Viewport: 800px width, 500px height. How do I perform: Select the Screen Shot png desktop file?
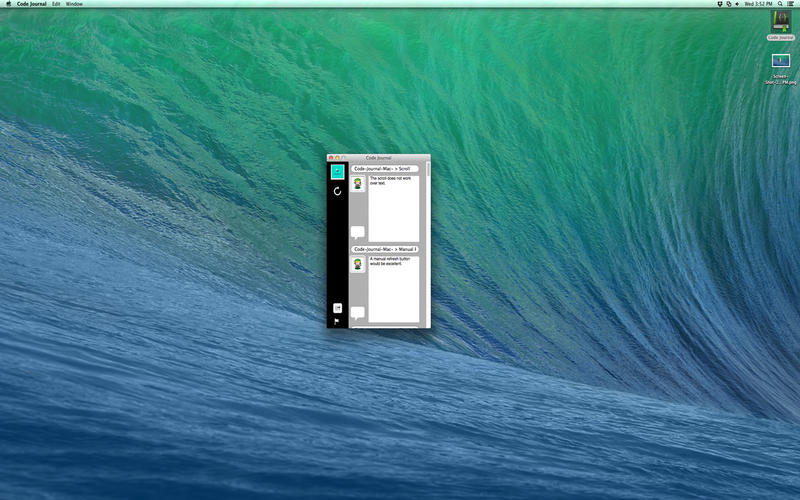click(x=781, y=69)
